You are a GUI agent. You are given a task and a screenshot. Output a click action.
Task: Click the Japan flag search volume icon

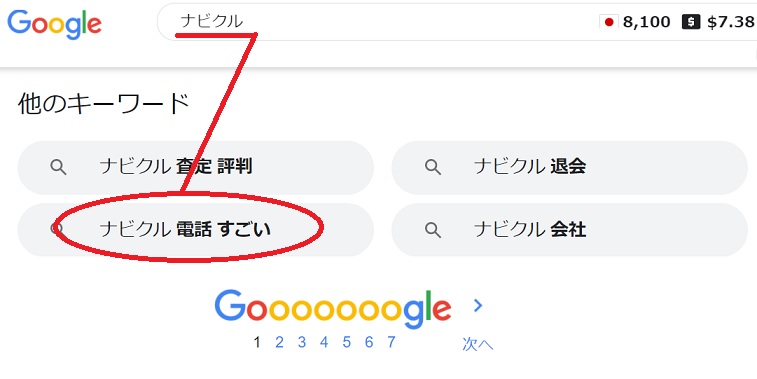pyautogui.click(x=609, y=22)
